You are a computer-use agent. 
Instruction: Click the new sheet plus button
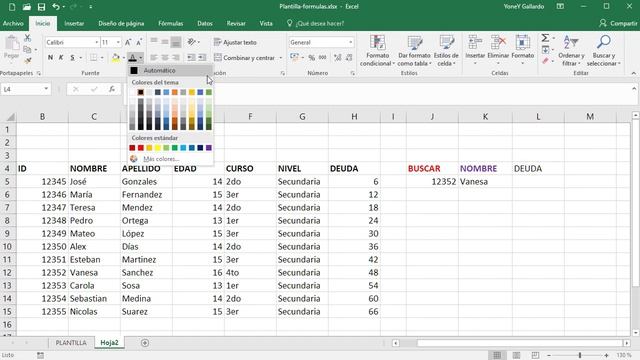coord(145,343)
